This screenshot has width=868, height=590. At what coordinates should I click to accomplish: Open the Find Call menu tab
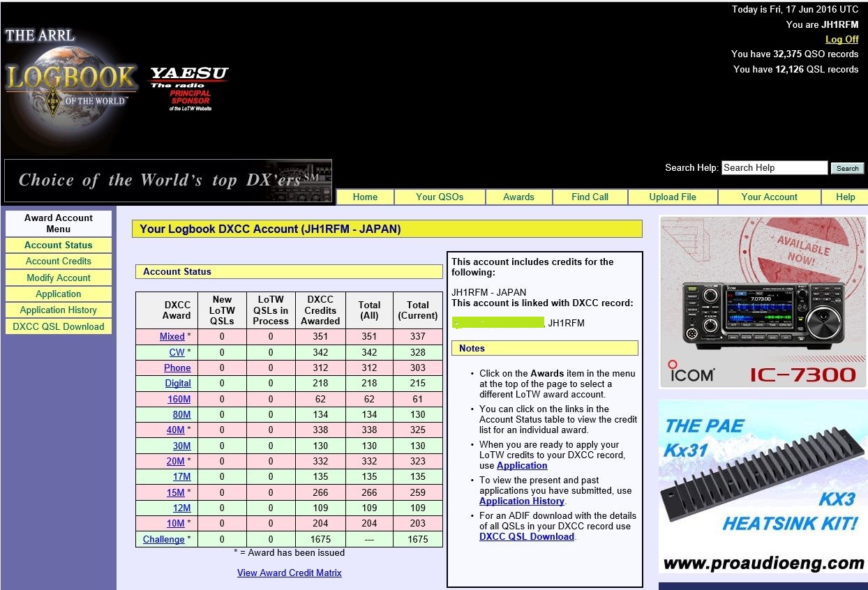(x=590, y=197)
